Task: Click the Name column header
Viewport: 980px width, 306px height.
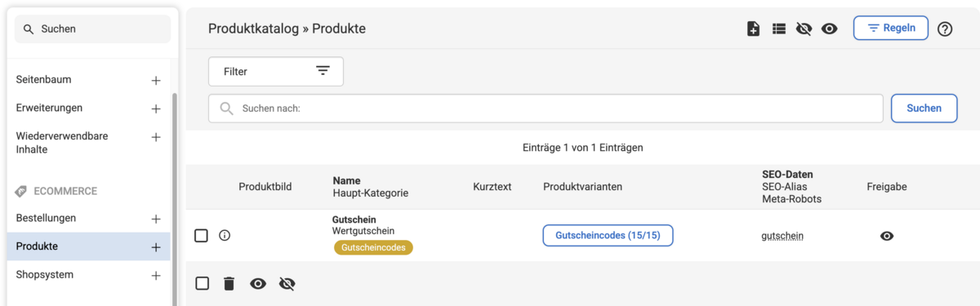Action: click(346, 180)
